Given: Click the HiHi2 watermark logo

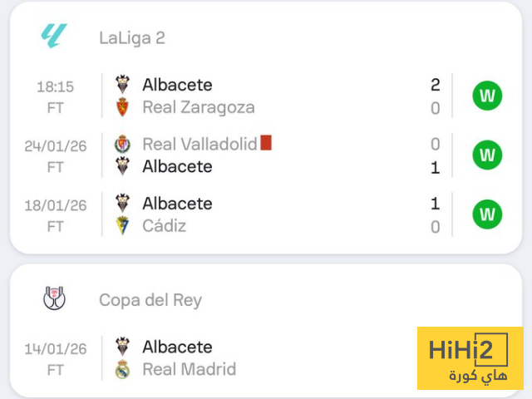Looking at the screenshot, I should coord(470,358).
